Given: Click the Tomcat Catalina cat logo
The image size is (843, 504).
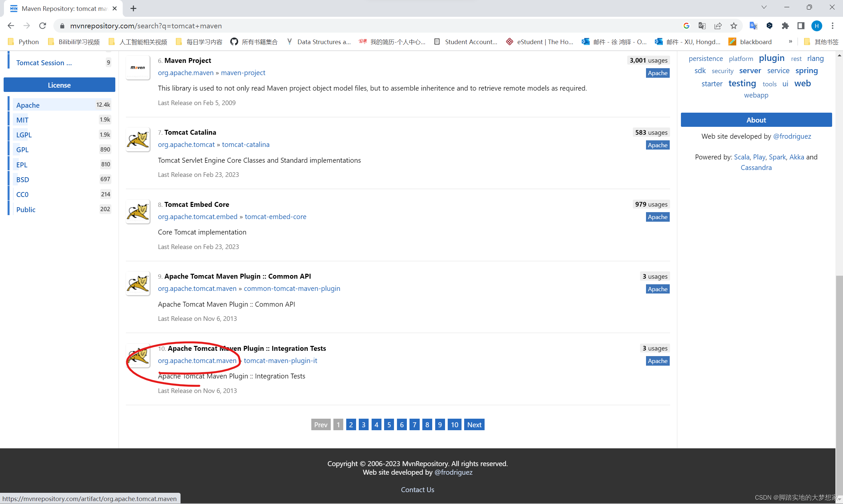Looking at the screenshot, I should [138, 140].
